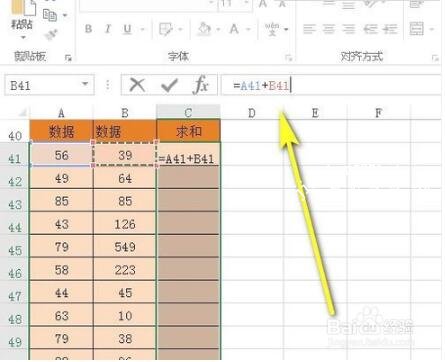
Task: Toggle Bold formatting
Action: (x=88, y=29)
